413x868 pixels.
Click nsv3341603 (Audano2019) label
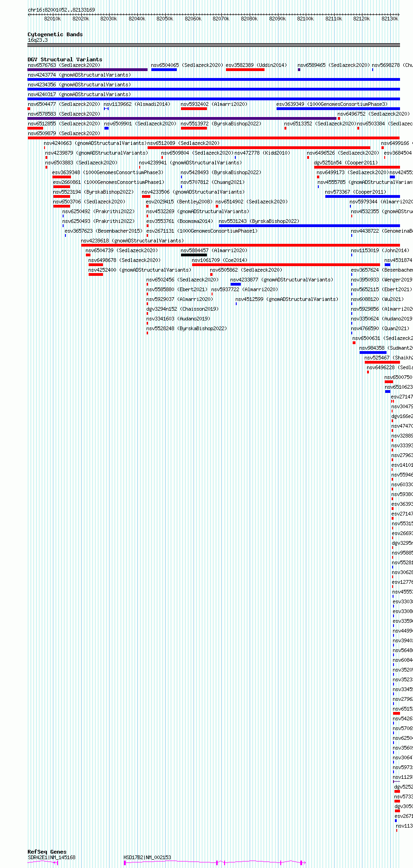coord(178,319)
